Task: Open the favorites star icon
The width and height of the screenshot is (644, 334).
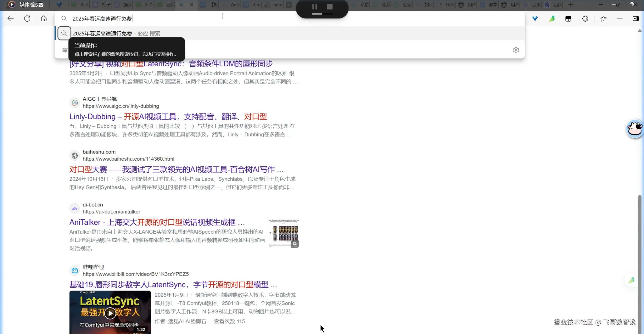Action: click(603, 19)
